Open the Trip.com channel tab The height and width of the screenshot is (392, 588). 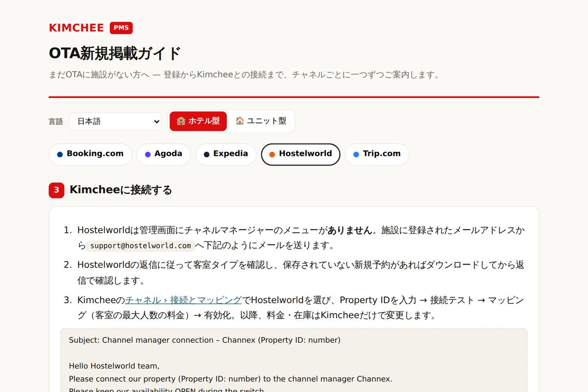(377, 154)
